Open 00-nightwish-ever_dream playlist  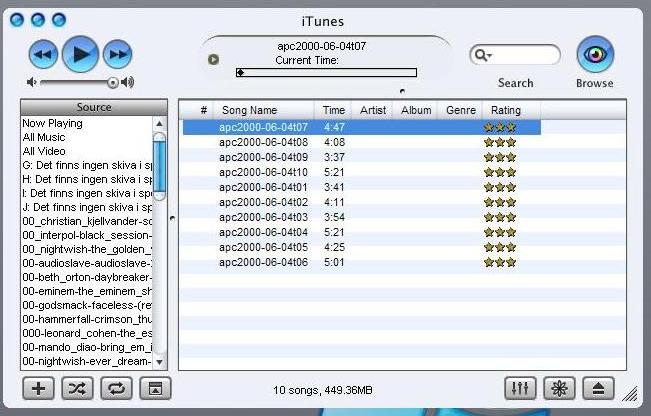87,361
